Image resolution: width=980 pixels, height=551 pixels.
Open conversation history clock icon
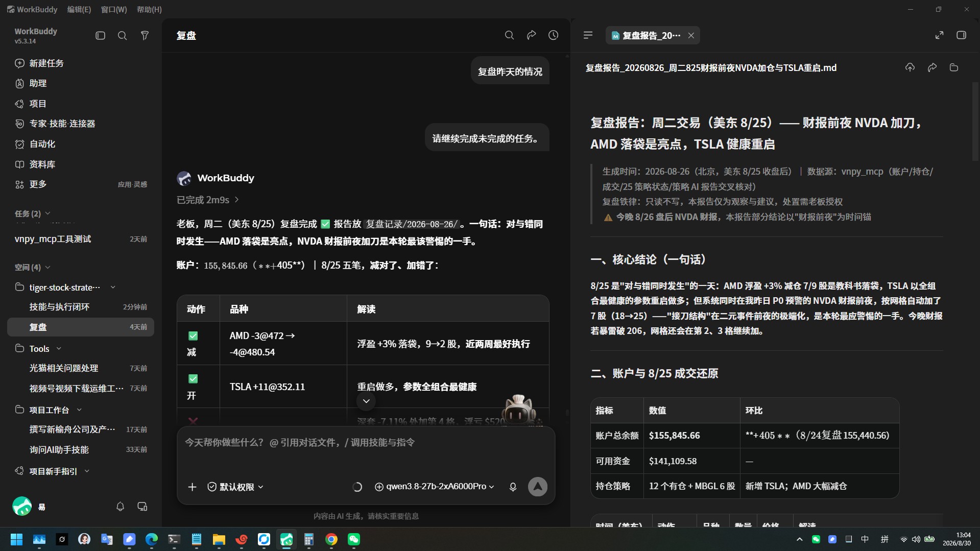(x=553, y=35)
